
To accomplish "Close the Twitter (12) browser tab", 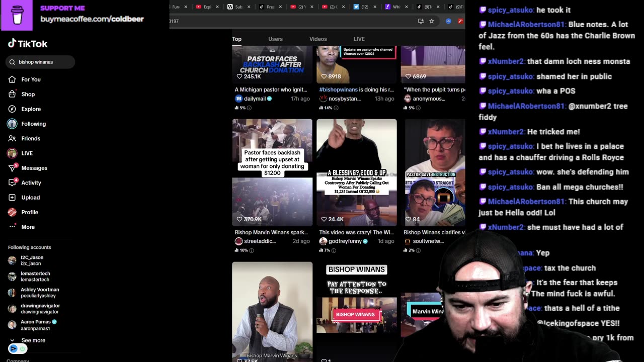I will [374, 7].
